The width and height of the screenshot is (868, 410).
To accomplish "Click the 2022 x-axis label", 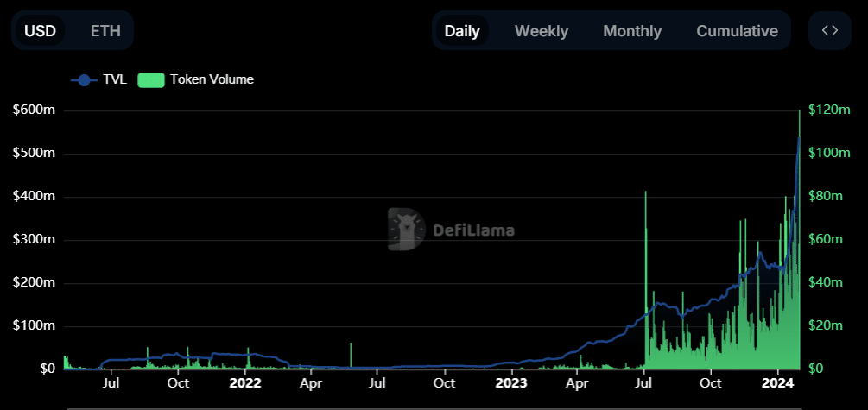I will (x=244, y=383).
